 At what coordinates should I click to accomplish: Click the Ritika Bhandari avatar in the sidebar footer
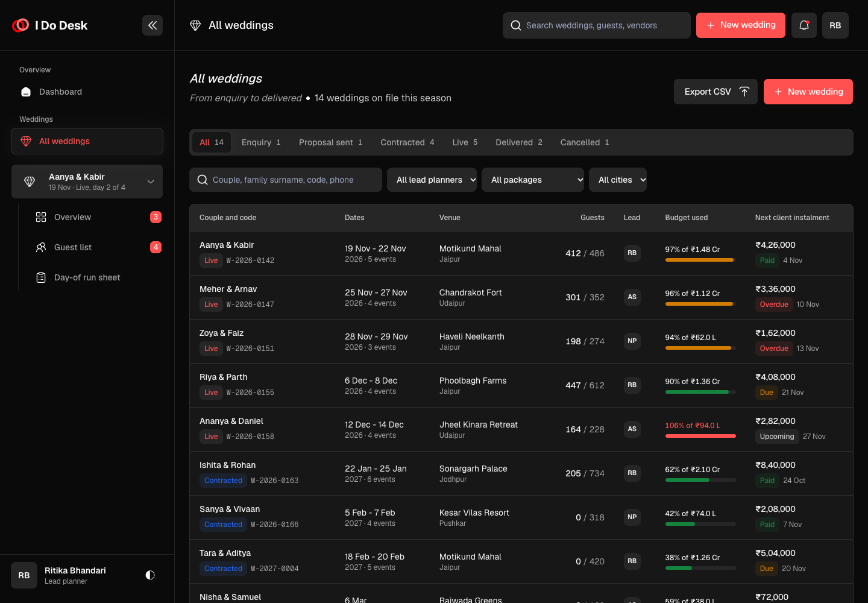tap(24, 575)
